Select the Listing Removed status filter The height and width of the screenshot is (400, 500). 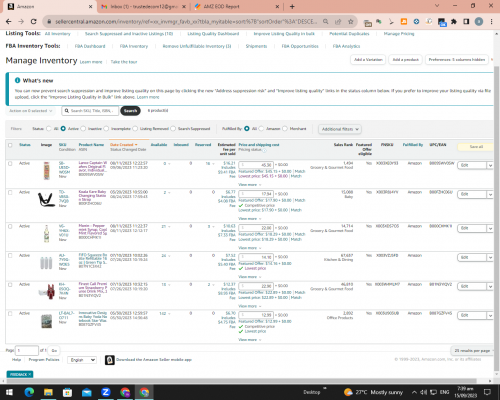tap(135, 129)
